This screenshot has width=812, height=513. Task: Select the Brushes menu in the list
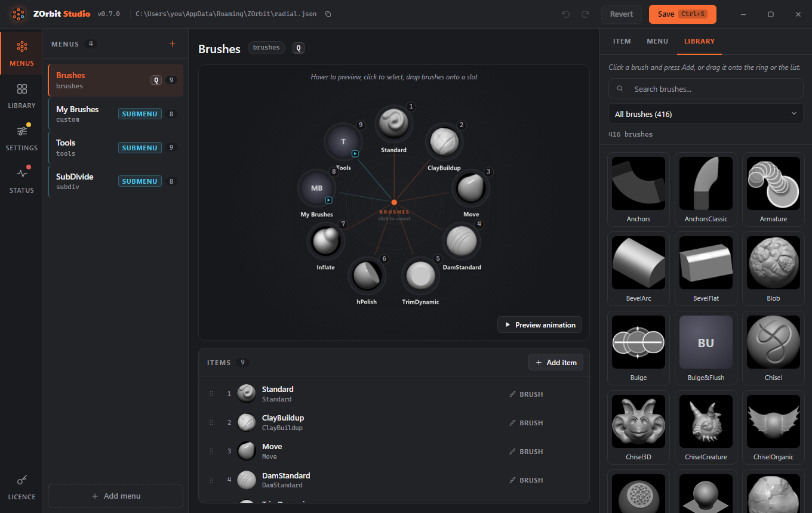click(x=116, y=80)
